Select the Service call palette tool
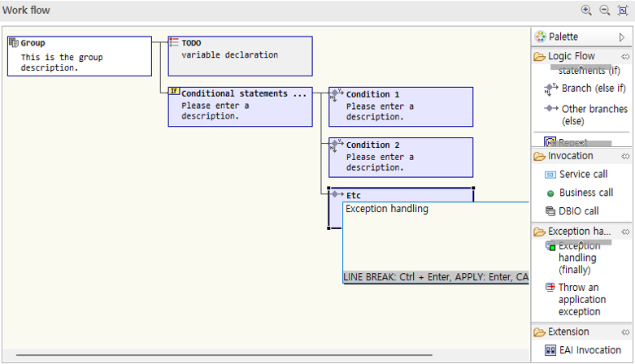635x364 pixels. pos(582,175)
